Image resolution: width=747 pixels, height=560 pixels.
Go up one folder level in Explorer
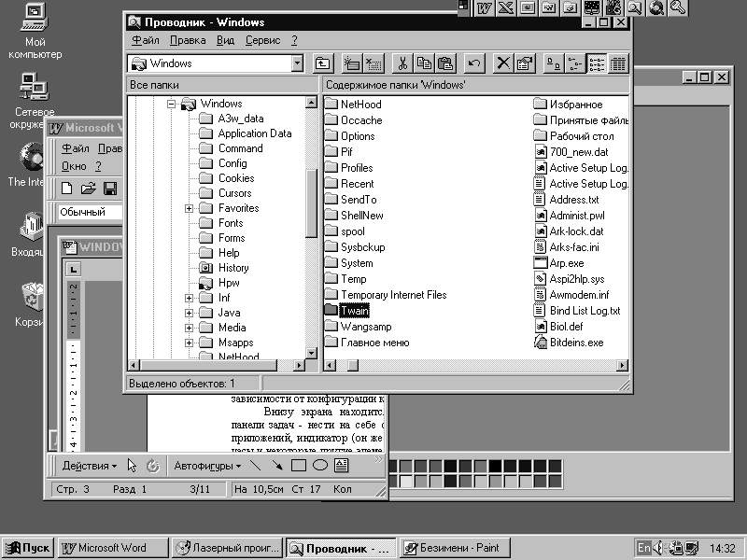323,63
